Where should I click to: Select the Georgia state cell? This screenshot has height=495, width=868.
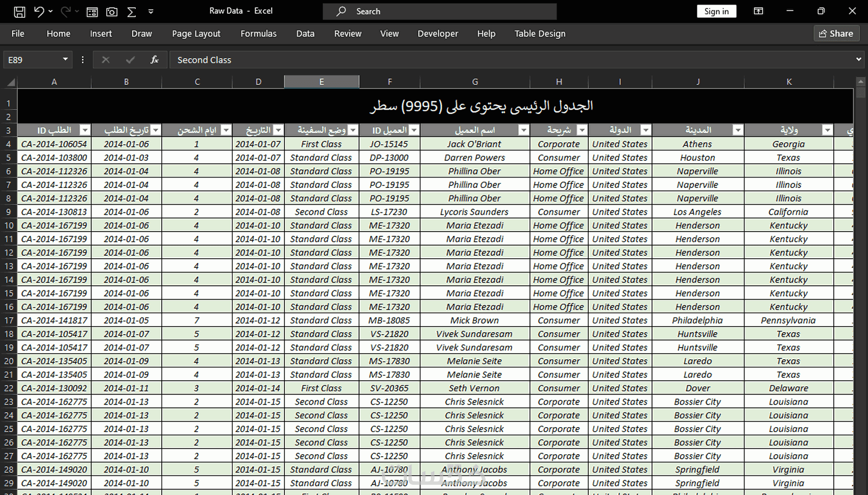788,144
